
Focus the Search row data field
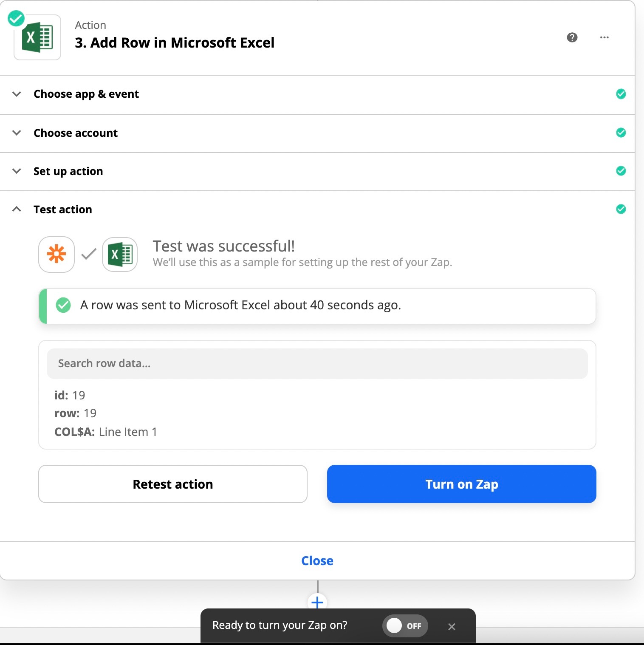[317, 364]
